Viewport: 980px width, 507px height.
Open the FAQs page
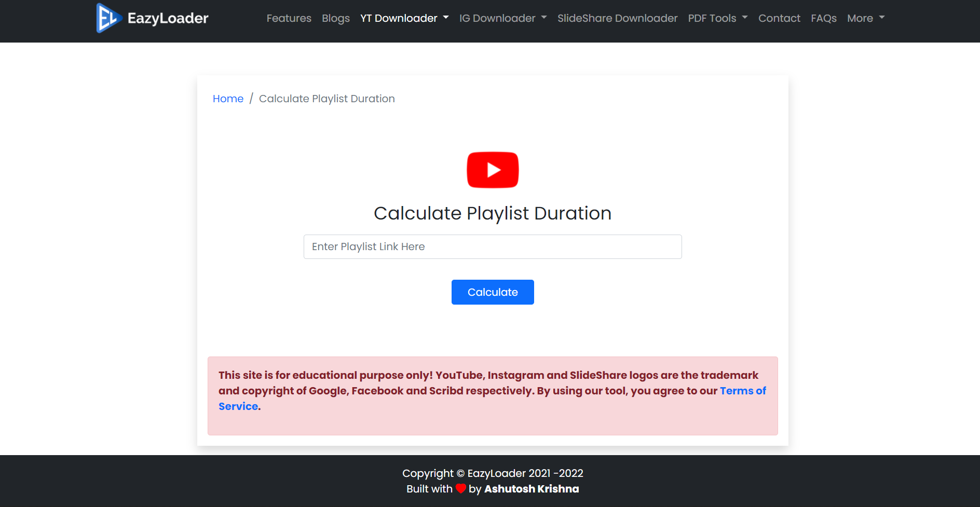click(x=824, y=18)
